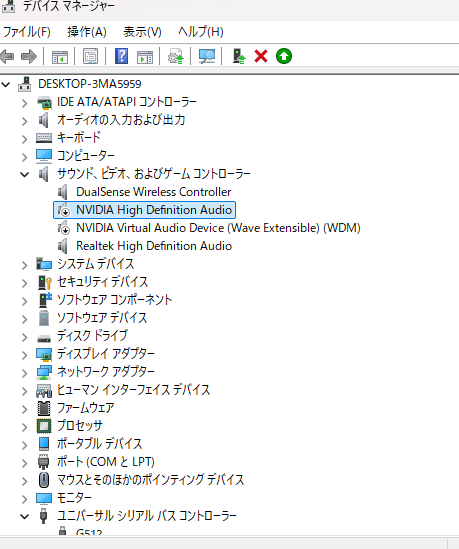This screenshot has height=549, width=459.
Task: Collapse サウンド、ビデオ、およびゲーム コントローラー
Action: [25, 174]
